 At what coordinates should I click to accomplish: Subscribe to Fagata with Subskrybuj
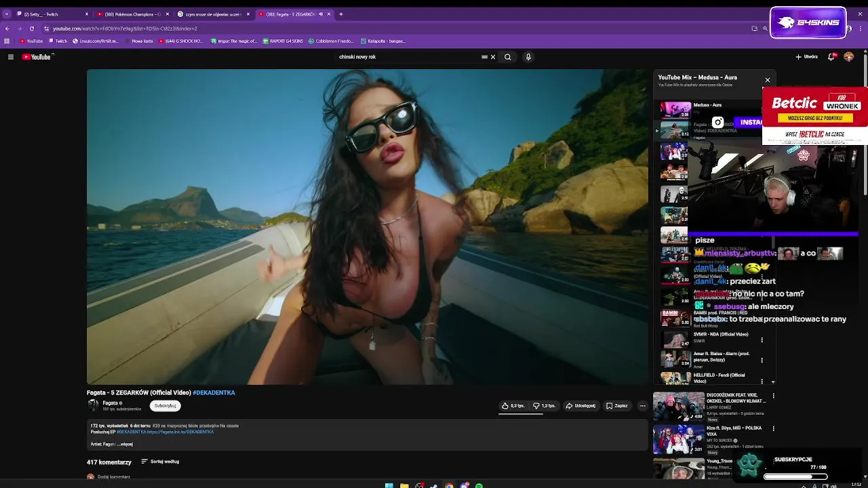pyautogui.click(x=165, y=405)
